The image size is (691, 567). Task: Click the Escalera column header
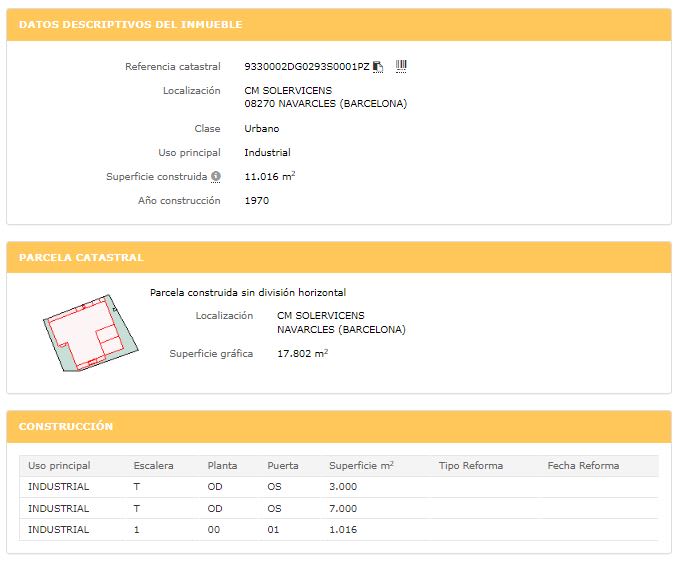tap(153, 465)
